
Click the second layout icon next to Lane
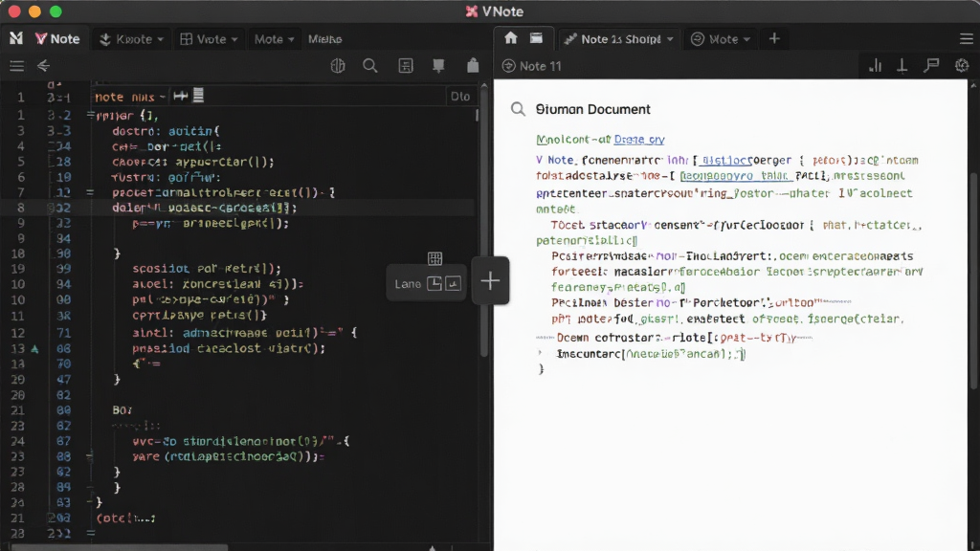[453, 283]
